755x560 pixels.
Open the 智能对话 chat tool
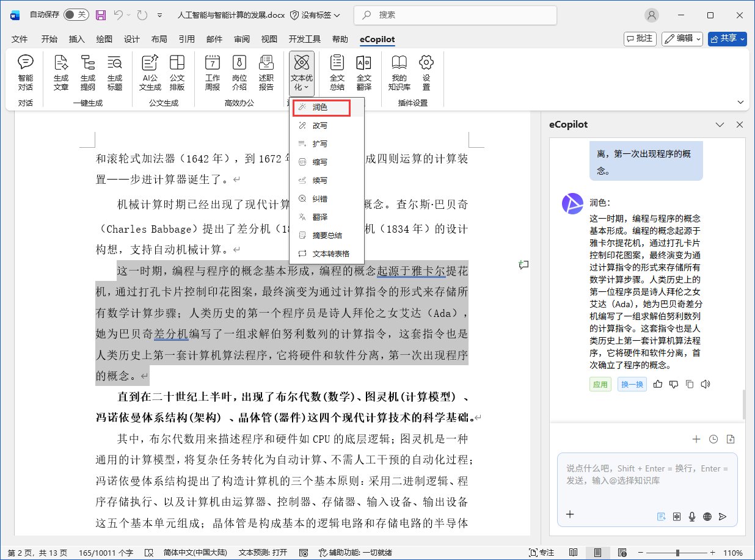[25, 73]
